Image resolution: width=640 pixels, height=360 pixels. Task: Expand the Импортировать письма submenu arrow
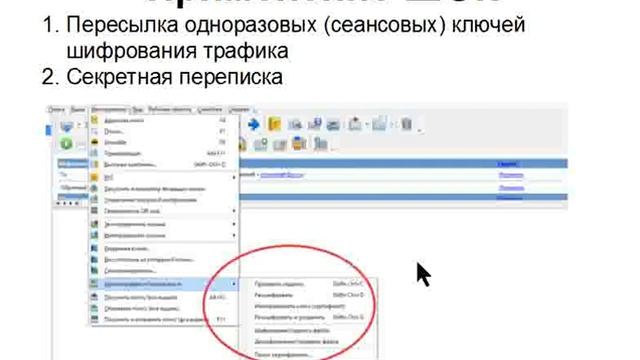click(x=234, y=236)
